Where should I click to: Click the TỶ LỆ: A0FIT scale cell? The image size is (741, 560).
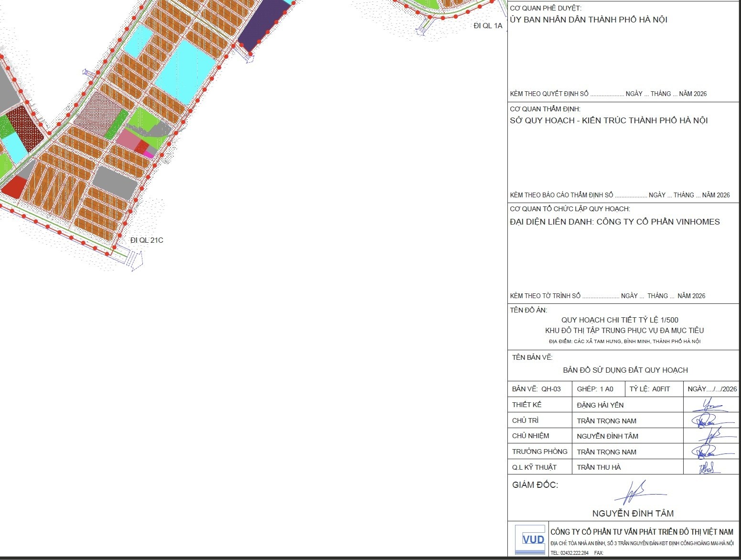(650, 389)
